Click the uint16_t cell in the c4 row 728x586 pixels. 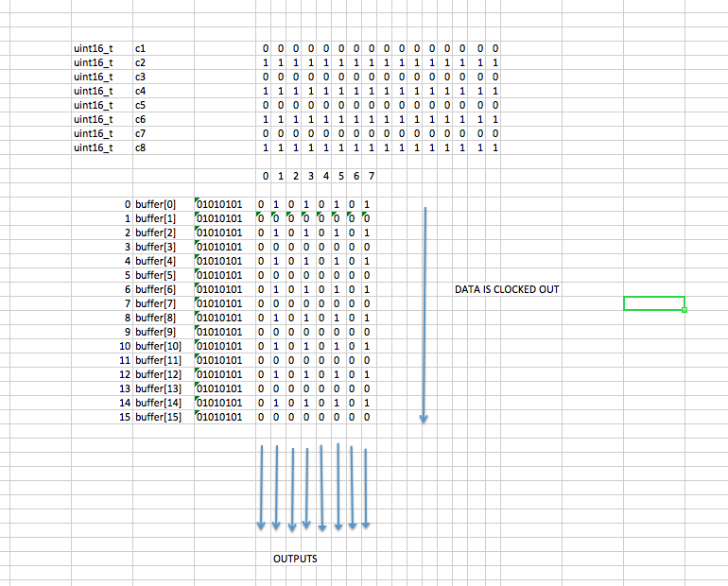pos(102,91)
